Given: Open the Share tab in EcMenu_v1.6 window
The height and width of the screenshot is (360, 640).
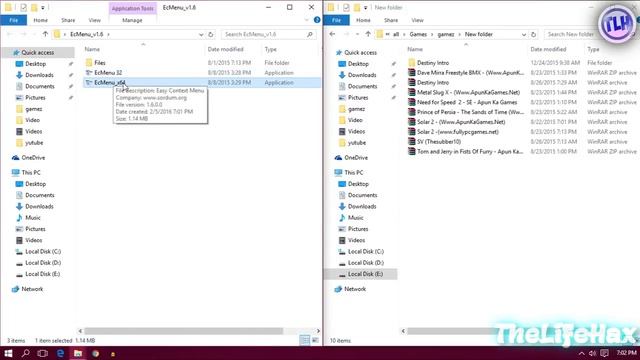Looking at the screenshot, I should tap(68, 20).
